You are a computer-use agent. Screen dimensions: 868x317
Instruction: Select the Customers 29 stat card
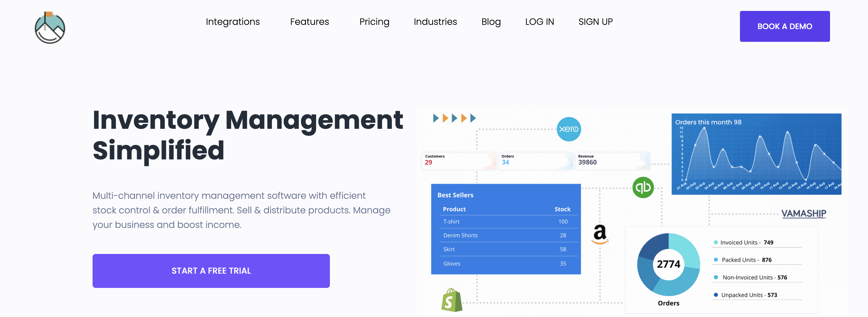tap(459, 161)
